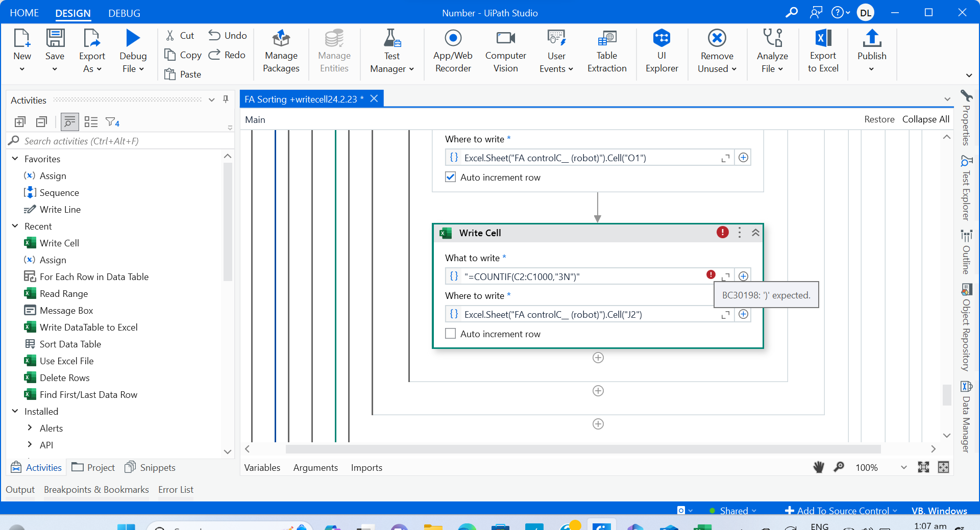
Task: Open the Properties side panel
Action: pos(966,118)
